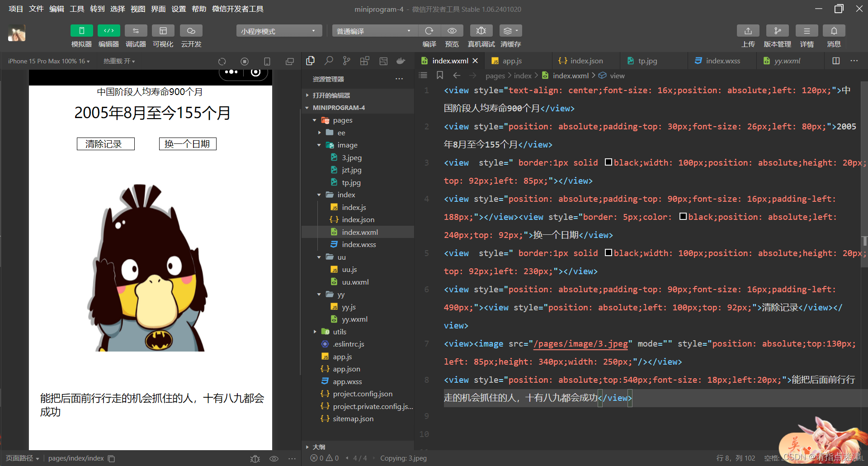The height and width of the screenshot is (466, 868).
Task: Open the explorer files icon in sidebar
Action: 310,61
